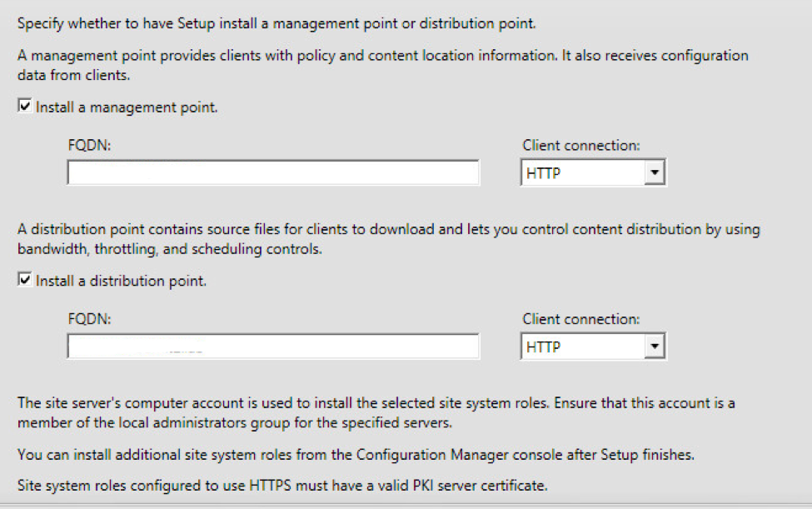
Task: Focus the management point FQDN text field
Action: tap(272, 173)
